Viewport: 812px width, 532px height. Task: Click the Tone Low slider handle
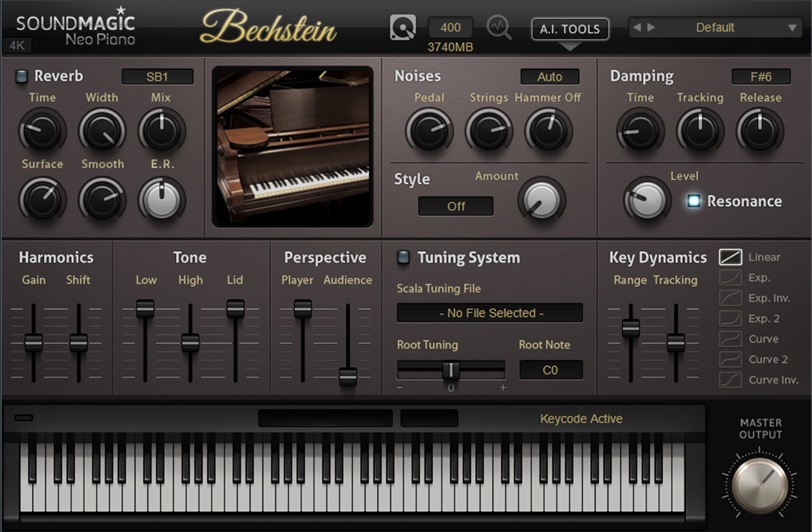coord(145,309)
